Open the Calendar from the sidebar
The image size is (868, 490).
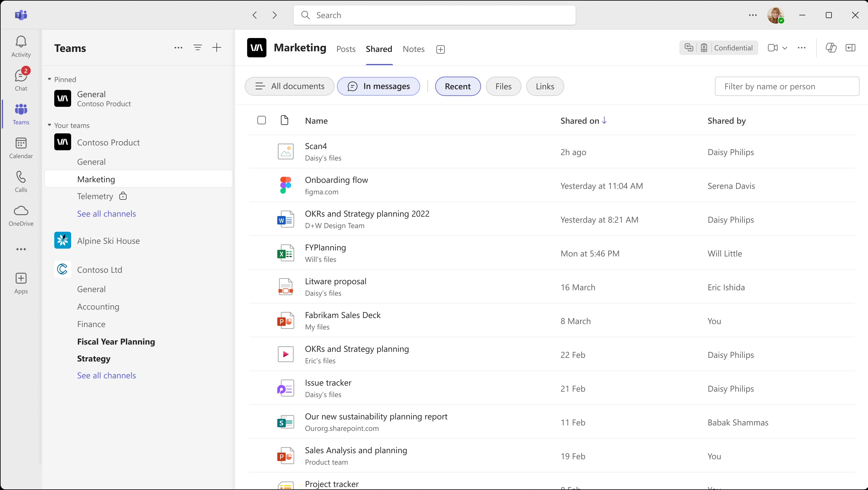[x=21, y=148]
